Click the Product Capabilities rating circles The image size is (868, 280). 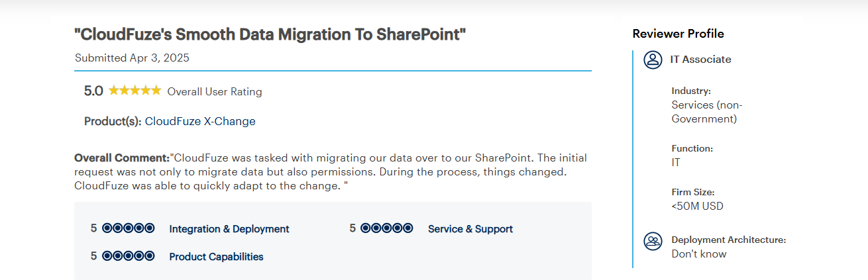tap(128, 256)
